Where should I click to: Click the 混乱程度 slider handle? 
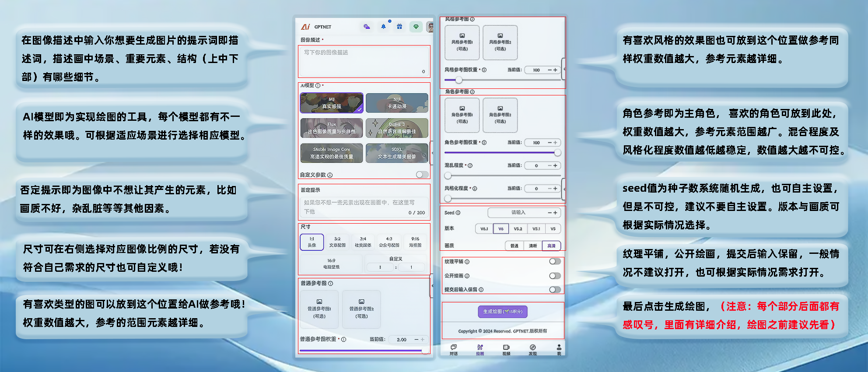(448, 176)
